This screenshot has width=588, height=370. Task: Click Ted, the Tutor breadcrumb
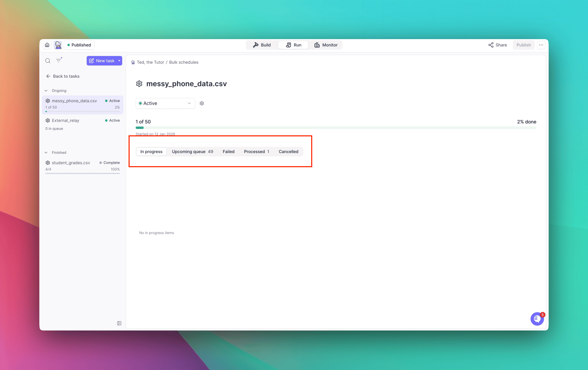click(x=151, y=62)
